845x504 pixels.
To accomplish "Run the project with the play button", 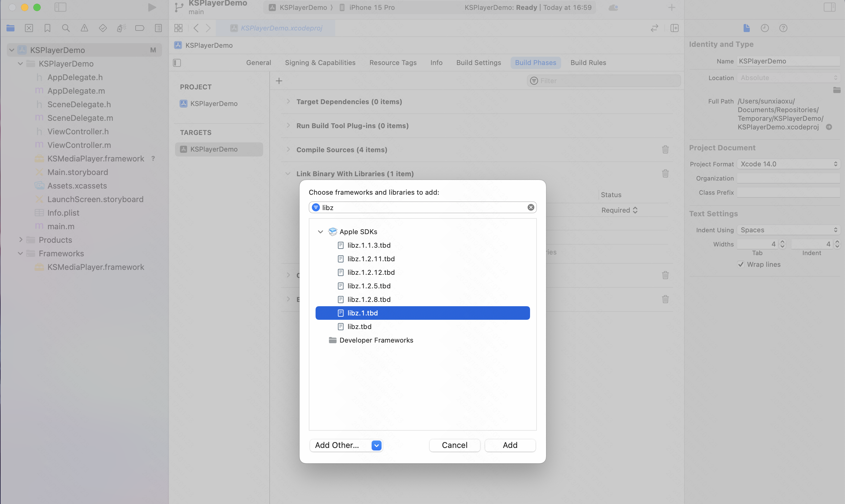I will [x=152, y=7].
